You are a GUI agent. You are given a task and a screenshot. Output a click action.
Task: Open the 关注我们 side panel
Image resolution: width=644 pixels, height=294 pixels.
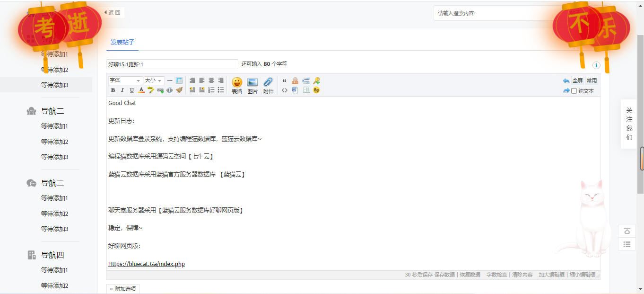click(629, 124)
